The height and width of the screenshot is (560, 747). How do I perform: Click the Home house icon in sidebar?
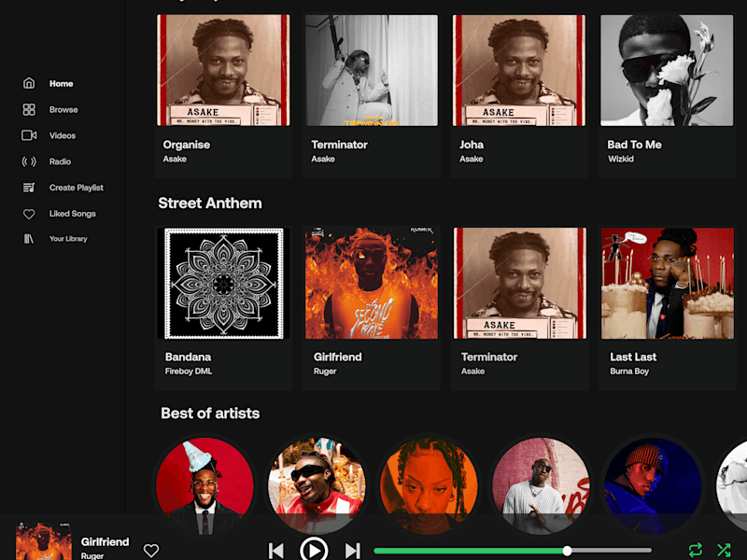[29, 83]
